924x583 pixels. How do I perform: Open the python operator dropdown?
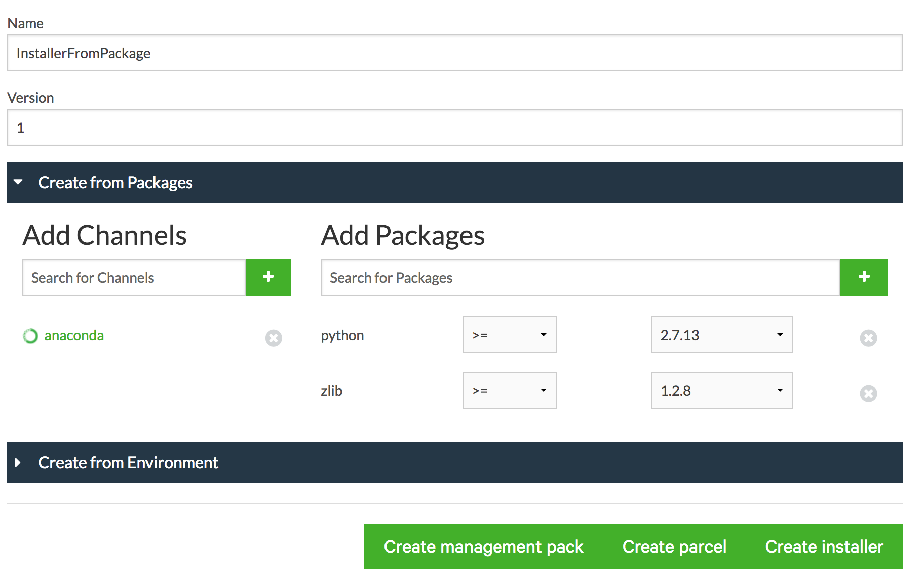click(x=509, y=335)
